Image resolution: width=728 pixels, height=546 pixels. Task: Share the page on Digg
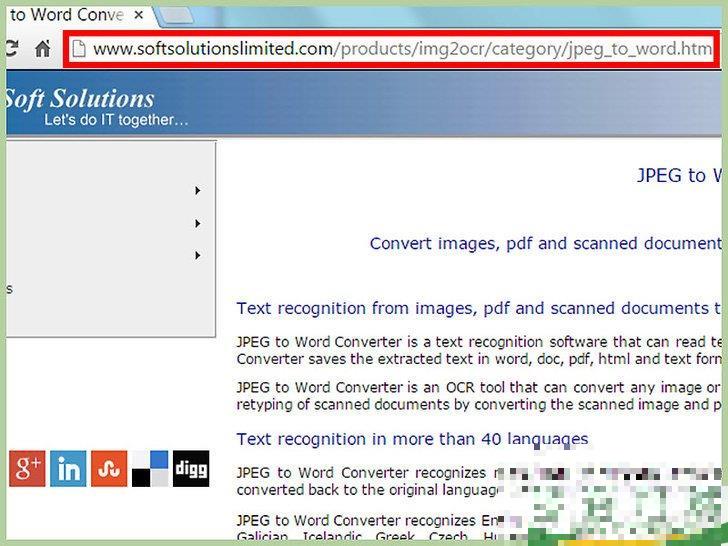pos(191,468)
